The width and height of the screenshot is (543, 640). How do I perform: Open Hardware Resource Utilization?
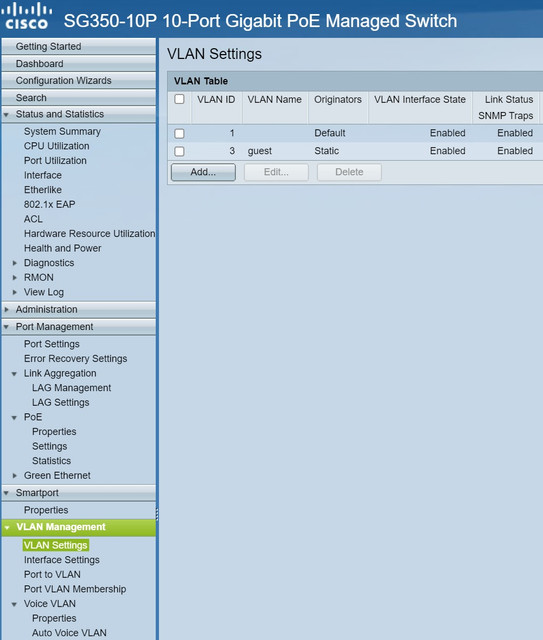point(89,233)
